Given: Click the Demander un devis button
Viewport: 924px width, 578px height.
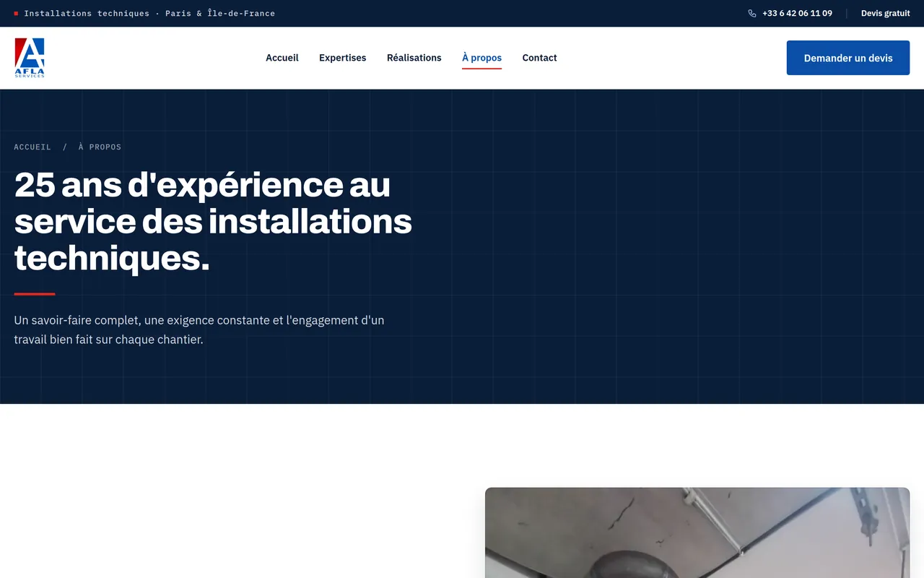Looking at the screenshot, I should (x=848, y=58).
